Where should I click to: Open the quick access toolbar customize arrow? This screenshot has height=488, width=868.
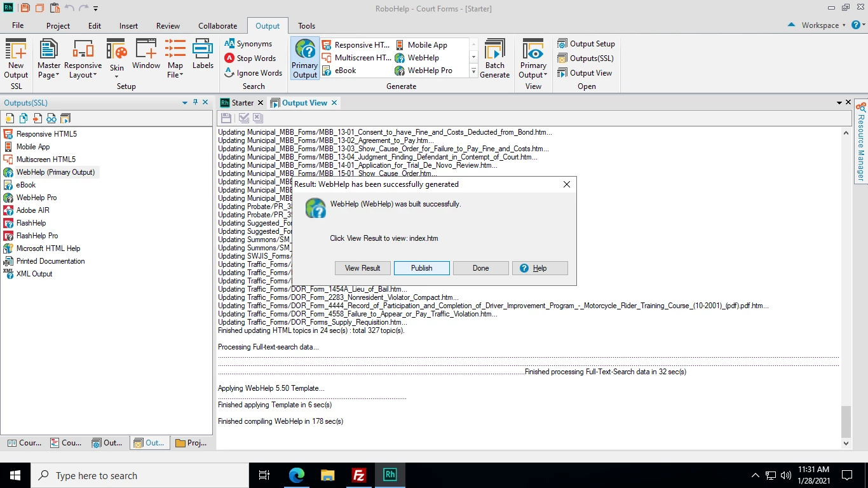[96, 9]
